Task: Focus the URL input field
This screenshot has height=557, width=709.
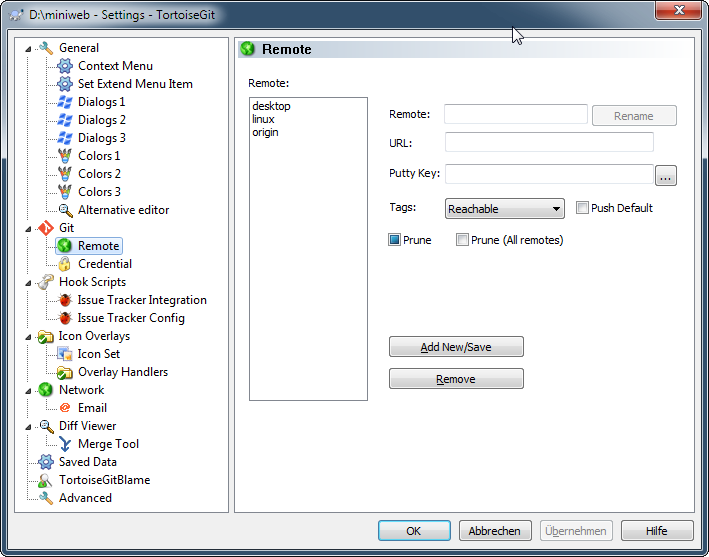Action: coord(549,142)
